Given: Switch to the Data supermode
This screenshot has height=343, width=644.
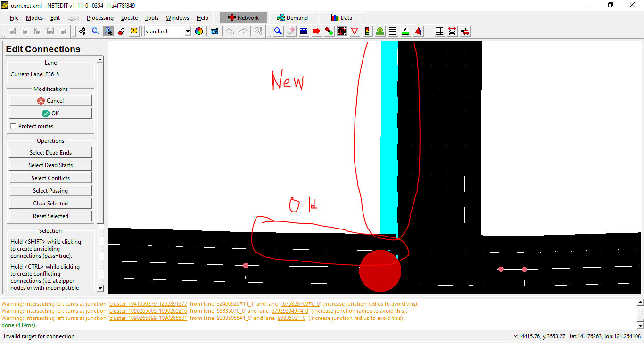Looking at the screenshot, I should 342,18.
